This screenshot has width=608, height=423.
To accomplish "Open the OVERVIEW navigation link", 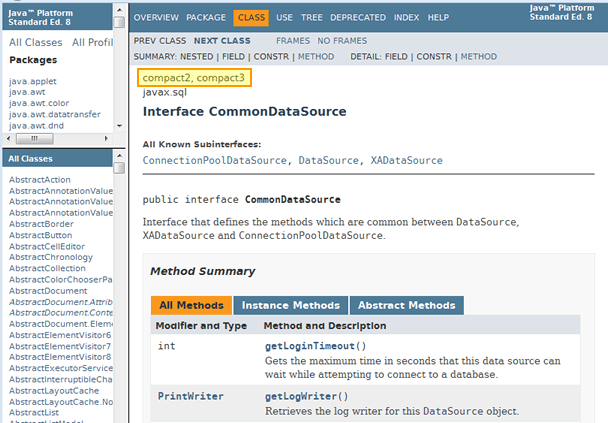I will click(156, 18).
